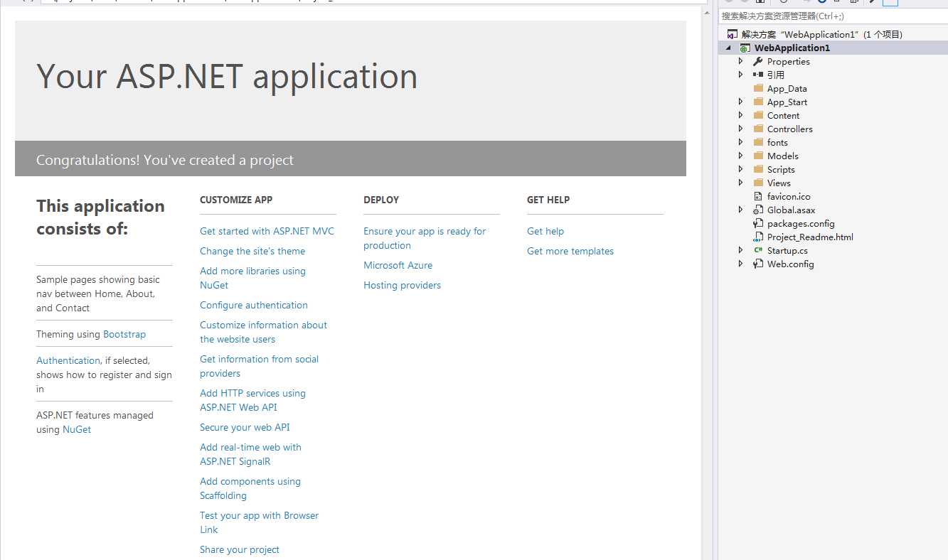Click the Your ASP.NET application heading
This screenshot has width=948, height=560.
(227, 76)
